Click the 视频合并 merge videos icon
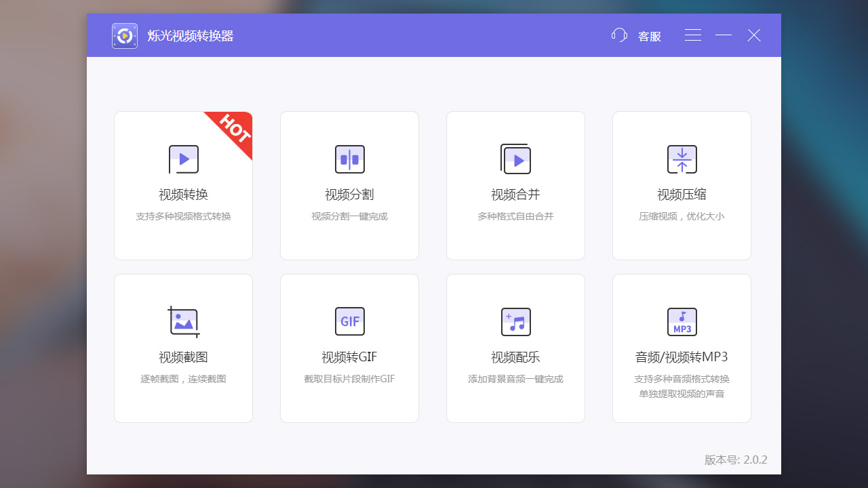 coord(515,159)
